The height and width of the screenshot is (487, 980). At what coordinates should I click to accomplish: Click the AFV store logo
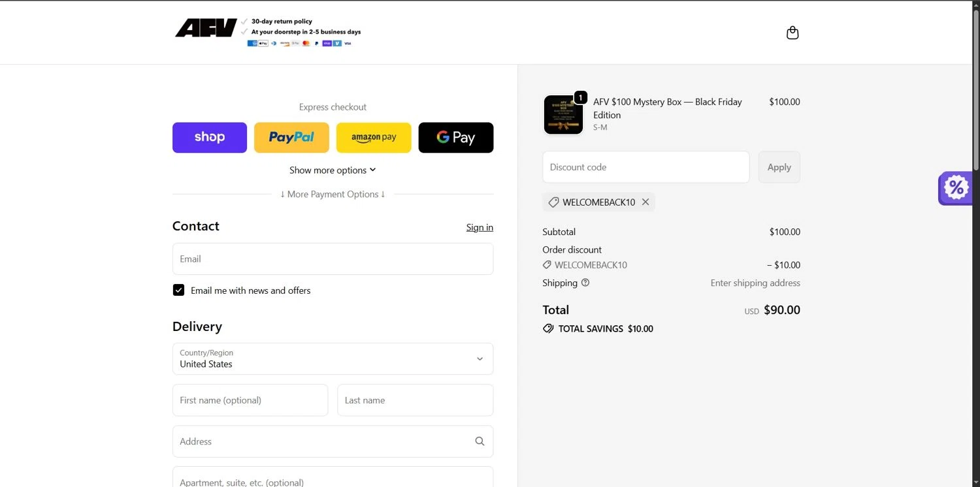pos(206,28)
